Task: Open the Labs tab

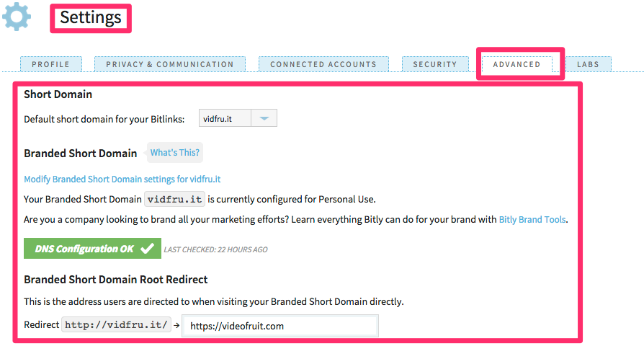Action: [588, 64]
